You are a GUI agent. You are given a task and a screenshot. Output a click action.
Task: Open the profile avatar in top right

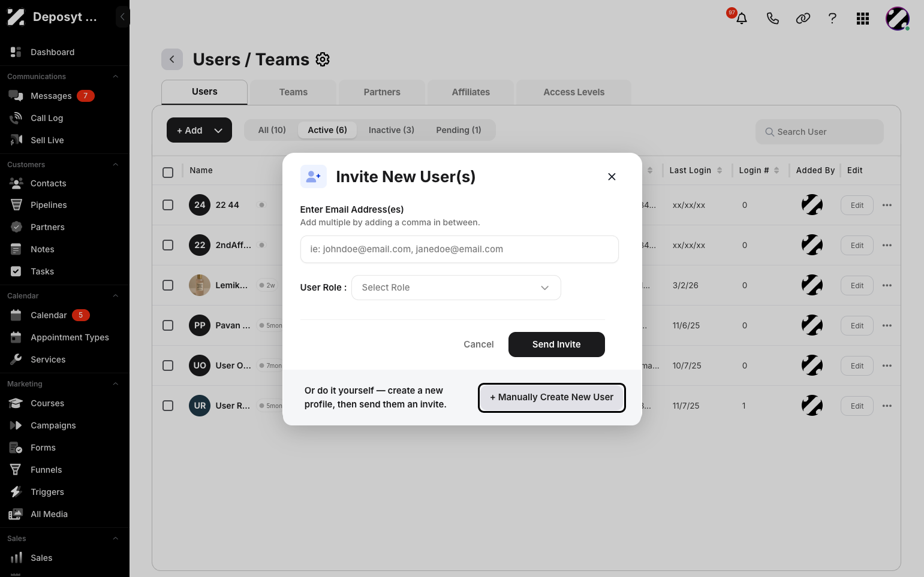898,19
